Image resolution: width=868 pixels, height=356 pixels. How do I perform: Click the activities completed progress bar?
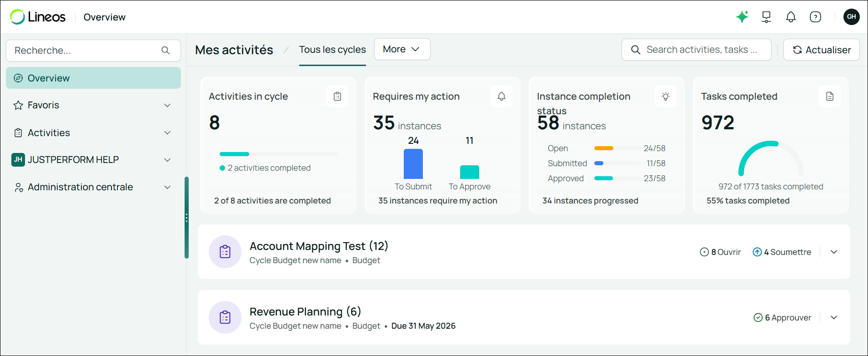278,154
